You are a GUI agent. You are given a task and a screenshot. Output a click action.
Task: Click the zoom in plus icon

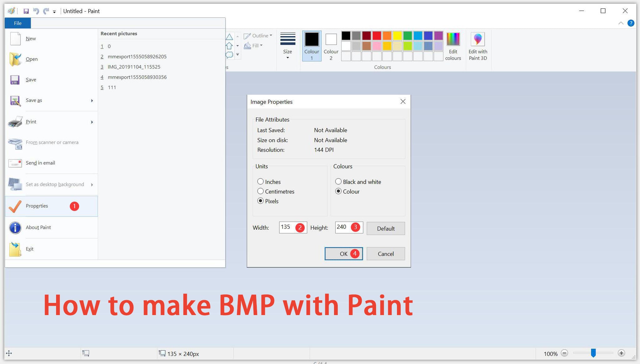coord(621,353)
